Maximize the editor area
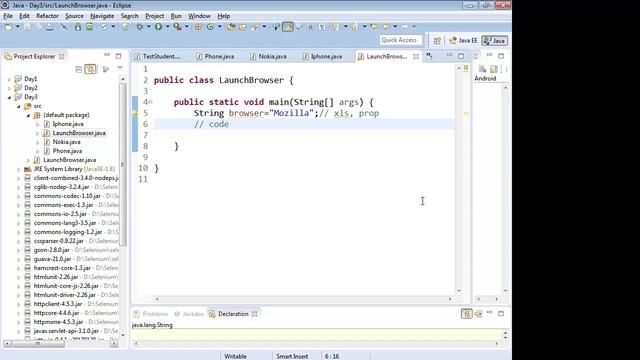Screen dimensions: 640x360 pyautogui.click(x=461, y=56)
